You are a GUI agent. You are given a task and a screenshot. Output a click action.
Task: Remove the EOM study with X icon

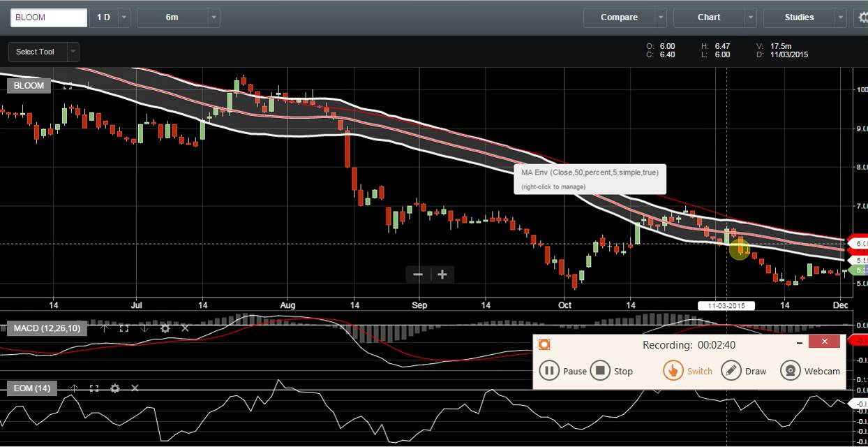pos(135,388)
